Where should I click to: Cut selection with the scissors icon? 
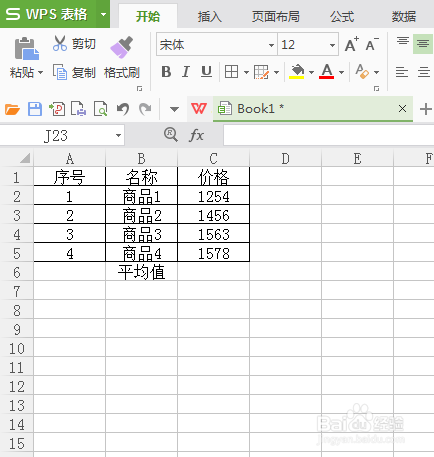tap(60, 43)
